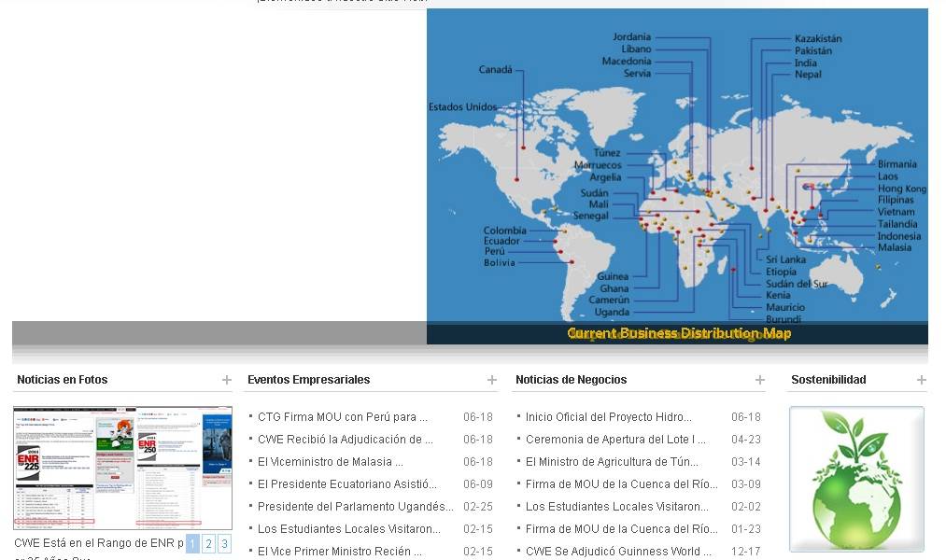Click the world business distribution map banner
The image size is (946, 560).
tap(677, 168)
